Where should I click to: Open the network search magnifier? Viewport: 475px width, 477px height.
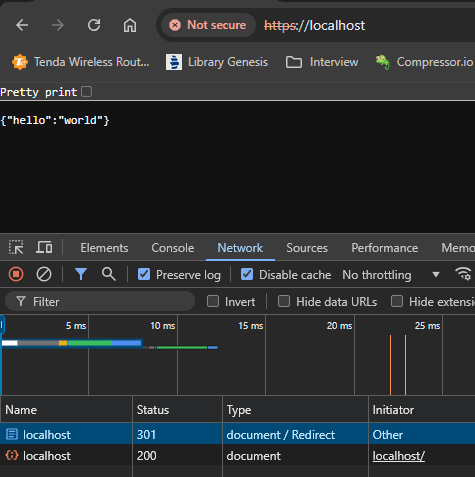[x=109, y=274]
